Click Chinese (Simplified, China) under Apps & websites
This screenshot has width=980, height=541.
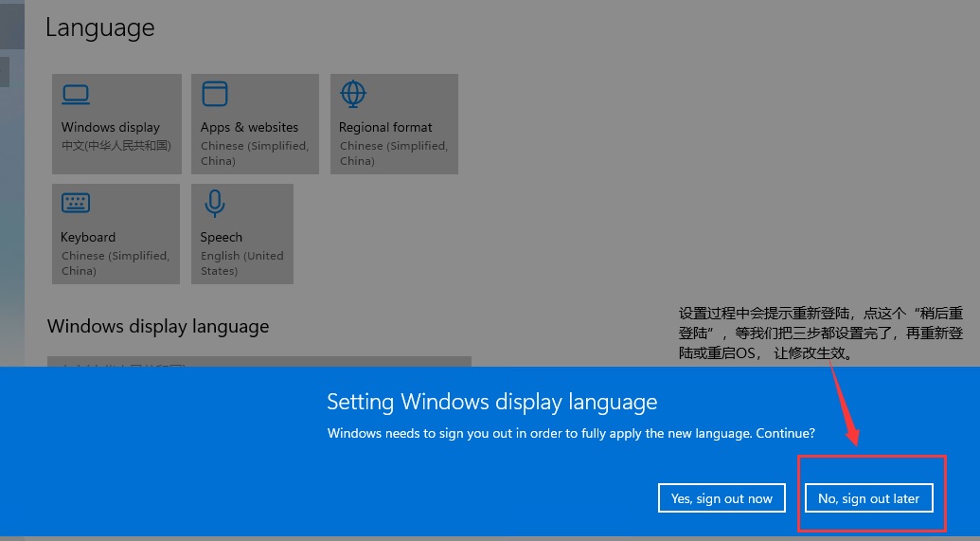(255, 153)
